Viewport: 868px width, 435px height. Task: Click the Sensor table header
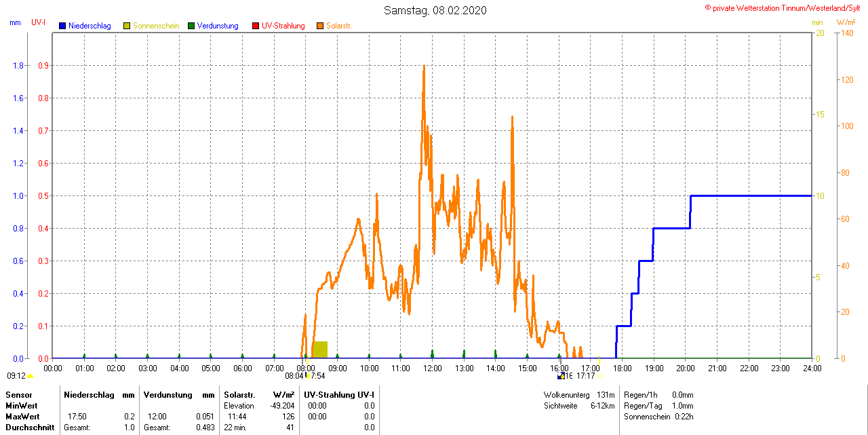[x=19, y=395]
